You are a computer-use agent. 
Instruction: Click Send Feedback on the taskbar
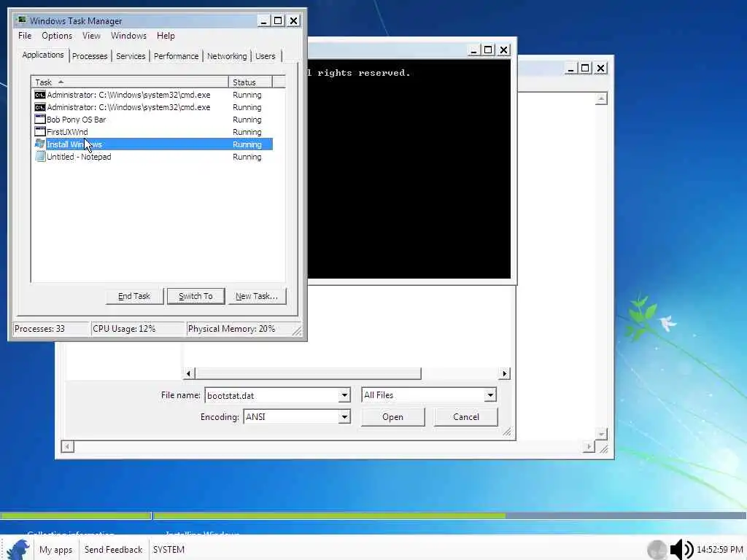click(113, 550)
